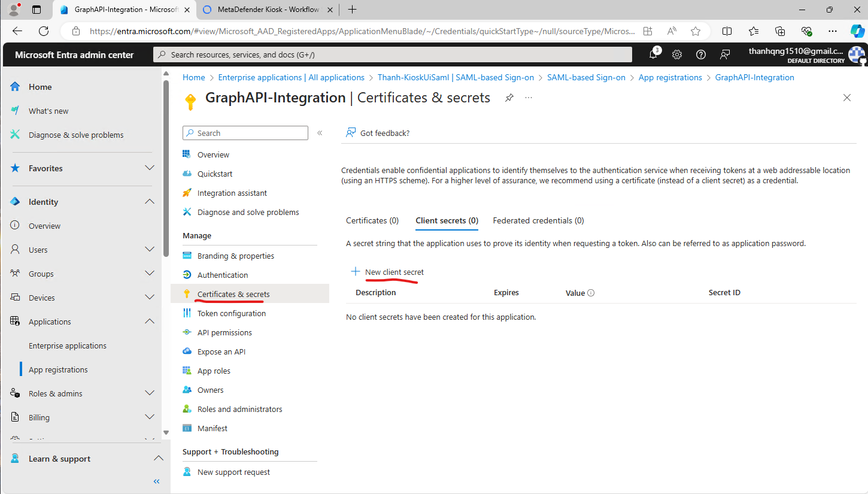
Task: Click the Value column info icon
Action: [x=591, y=293]
